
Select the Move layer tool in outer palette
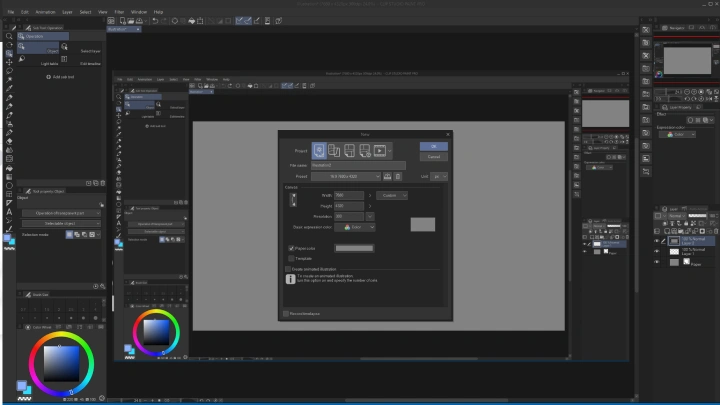point(9,62)
